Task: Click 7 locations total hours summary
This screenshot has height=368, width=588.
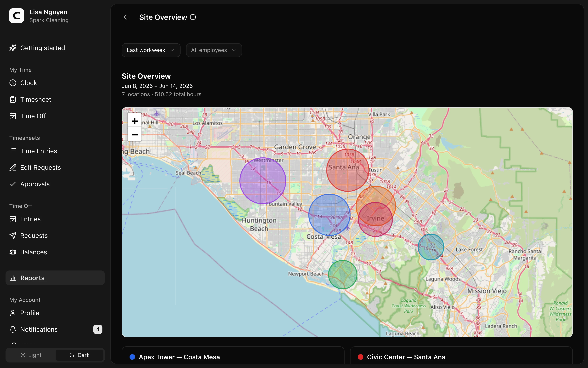Action: click(x=162, y=94)
